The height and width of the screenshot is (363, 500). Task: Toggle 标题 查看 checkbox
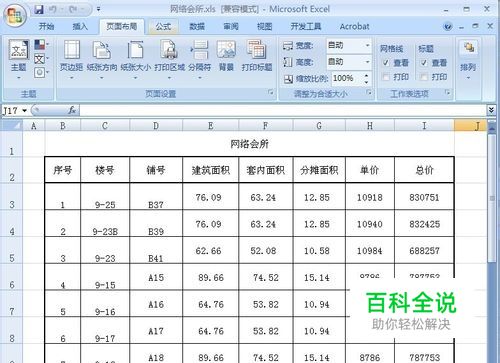coord(424,63)
